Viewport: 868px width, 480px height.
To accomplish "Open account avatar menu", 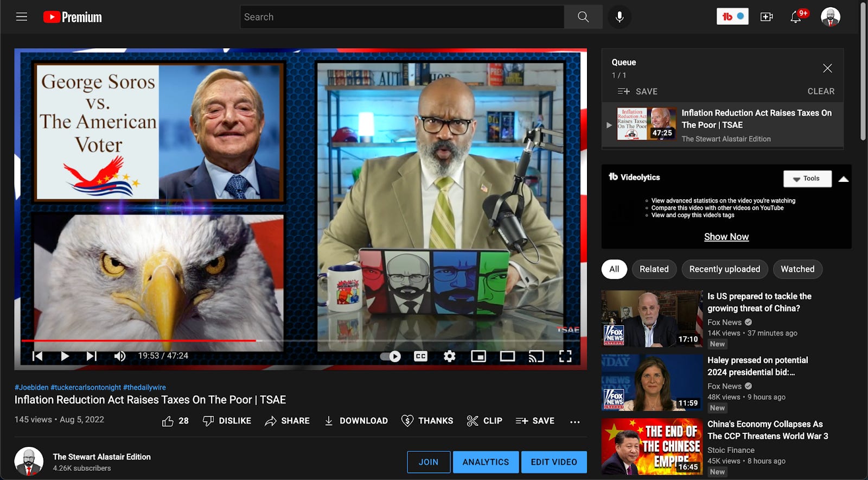I will [x=831, y=17].
